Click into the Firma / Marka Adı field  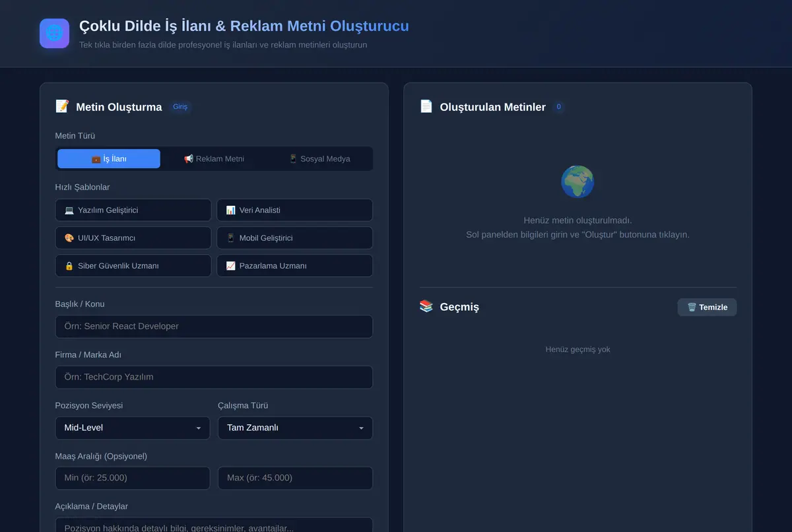tap(214, 377)
